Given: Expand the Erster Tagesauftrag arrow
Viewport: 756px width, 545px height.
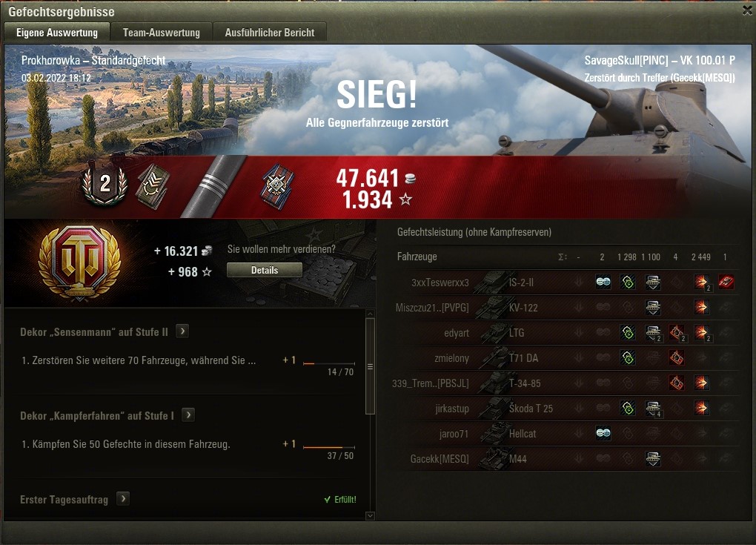Looking at the screenshot, I should pos(123,499).
